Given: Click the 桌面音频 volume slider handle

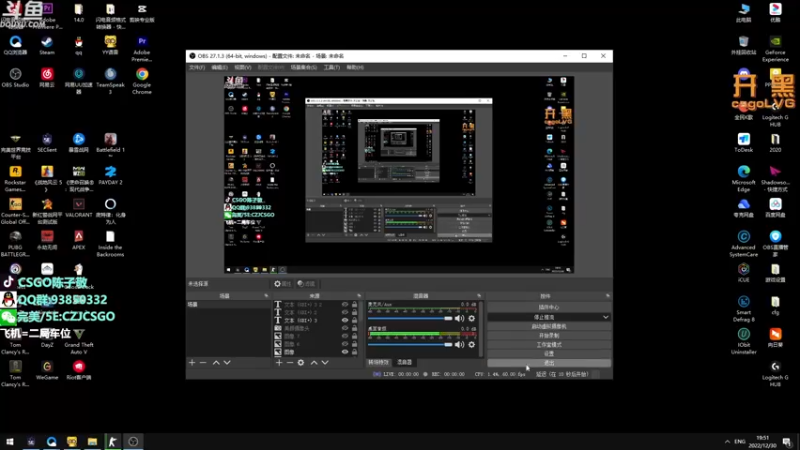Looking at the screenshot, I should (448, 344).
